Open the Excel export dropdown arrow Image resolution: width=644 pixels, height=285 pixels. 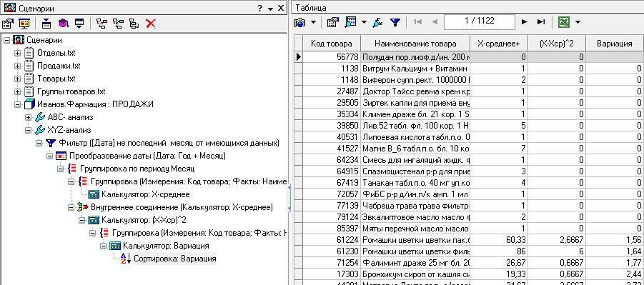pyautogui.click(x=578, y=22)
